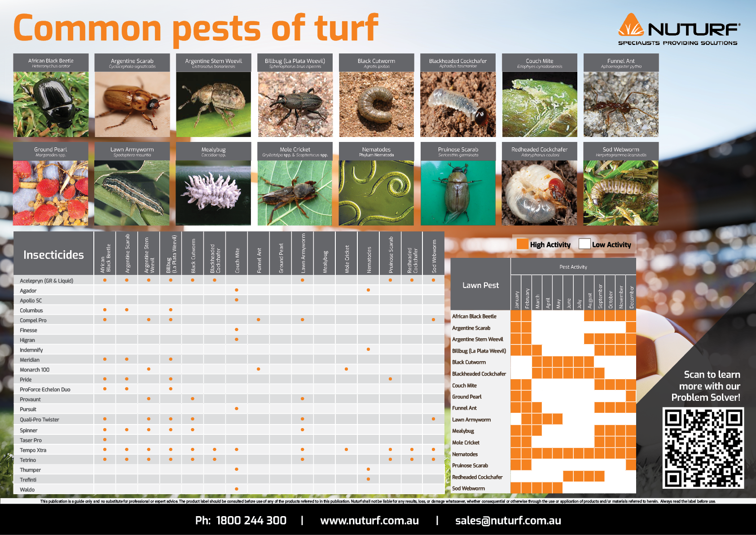Click the Nuturf logo
756x535 pixels.
[x=679, y=29]
